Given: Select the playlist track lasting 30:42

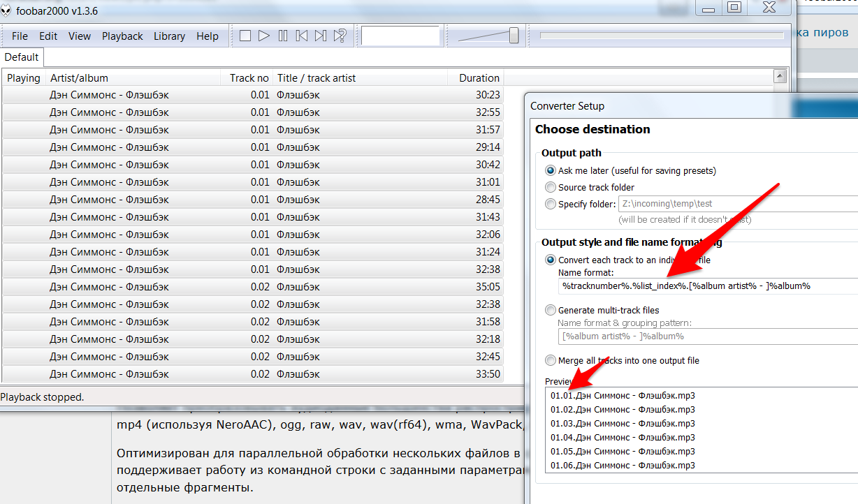Looking at the screenshot, I should [253, 165].
